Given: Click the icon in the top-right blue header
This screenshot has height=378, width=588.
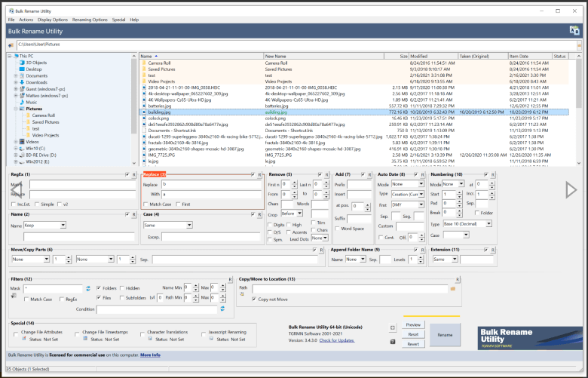Looking at the screenshot, I should coord(574,30).
